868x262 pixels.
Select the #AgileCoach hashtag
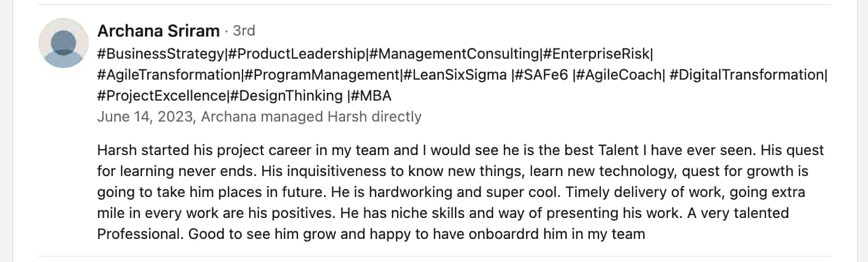tap(619, 75)
